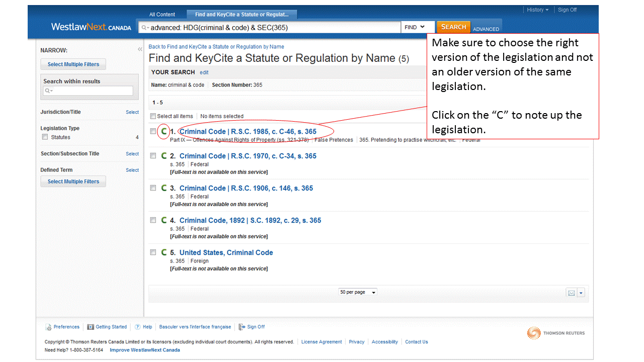Open Select for Jurisdiction/Title filter
644x362 pixels.
click(132, 112)
